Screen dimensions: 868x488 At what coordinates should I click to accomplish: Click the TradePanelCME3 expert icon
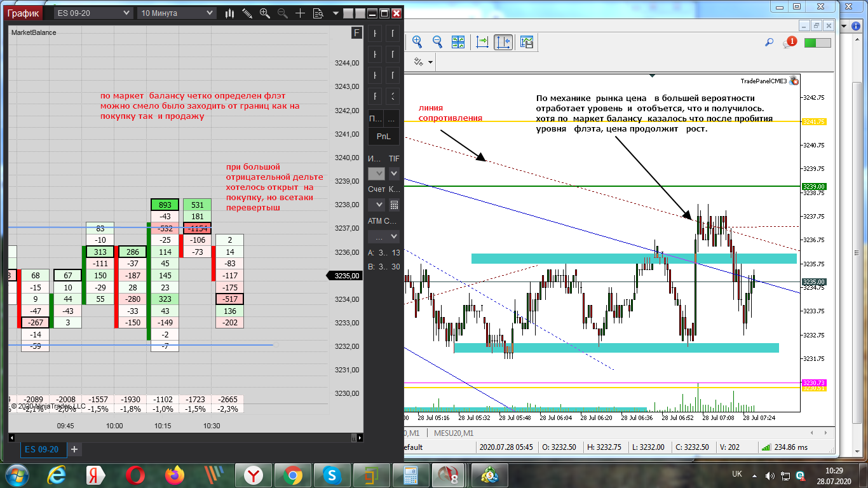tap(795, 81)
